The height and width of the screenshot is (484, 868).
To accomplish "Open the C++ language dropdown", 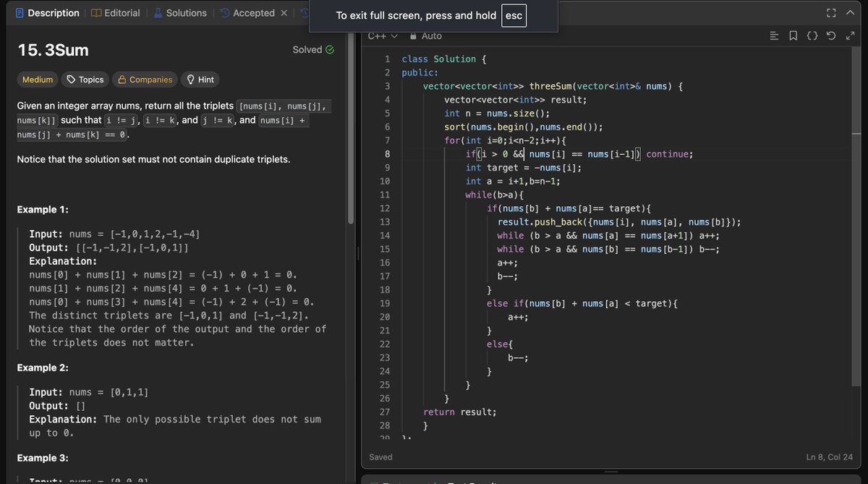I will 383,36.
